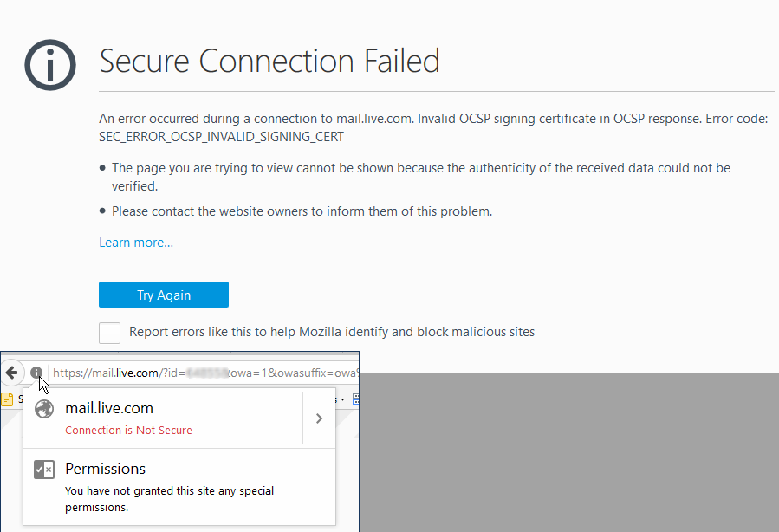Focus the address bar showing https://mail.live.com

pos(204,373)
